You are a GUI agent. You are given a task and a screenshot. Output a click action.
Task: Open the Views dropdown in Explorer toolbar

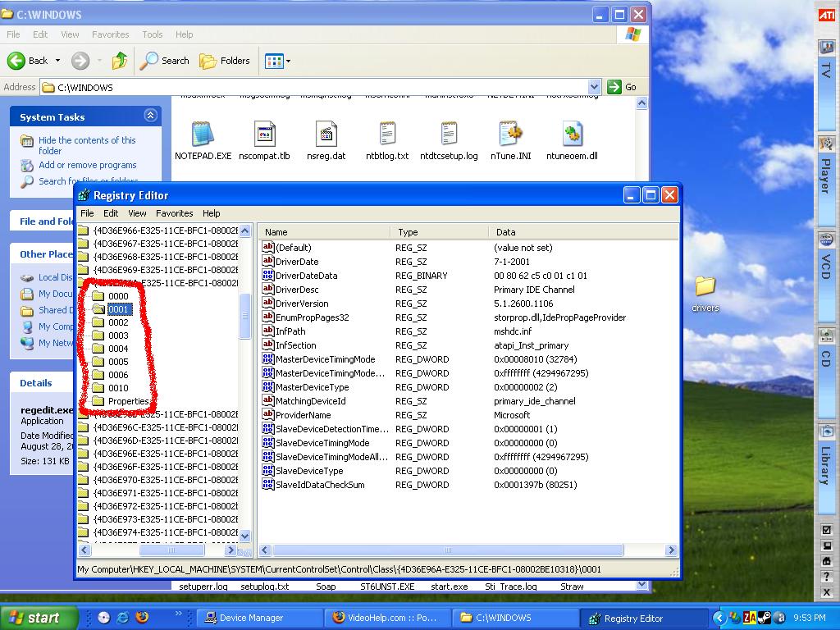coord(277,61)
